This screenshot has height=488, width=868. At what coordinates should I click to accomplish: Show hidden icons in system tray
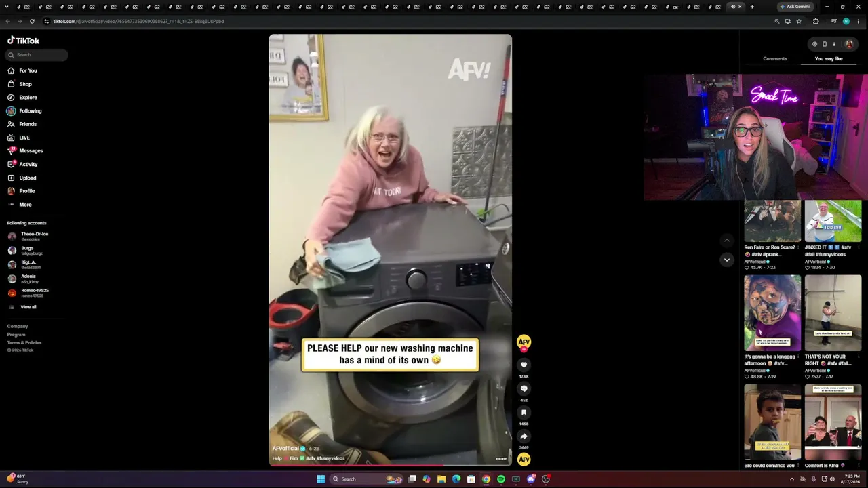tap(791, 479)
